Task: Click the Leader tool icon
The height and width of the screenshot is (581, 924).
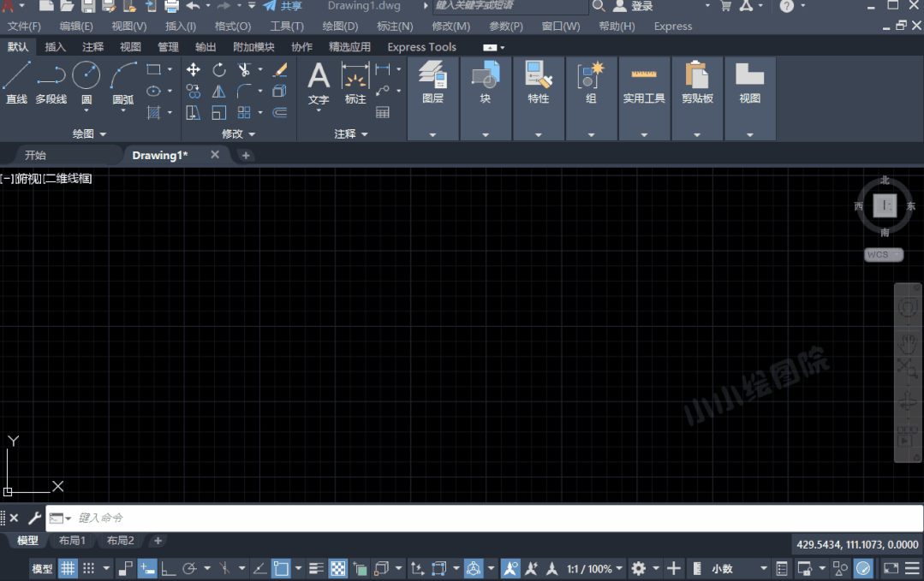Action: [383, 92]
